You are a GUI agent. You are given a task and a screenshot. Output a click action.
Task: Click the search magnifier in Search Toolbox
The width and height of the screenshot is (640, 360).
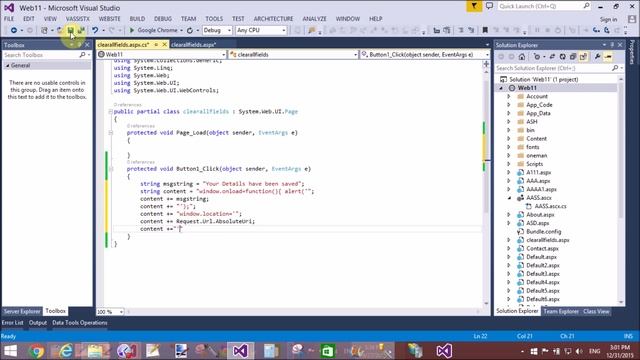tap(82, 55)
